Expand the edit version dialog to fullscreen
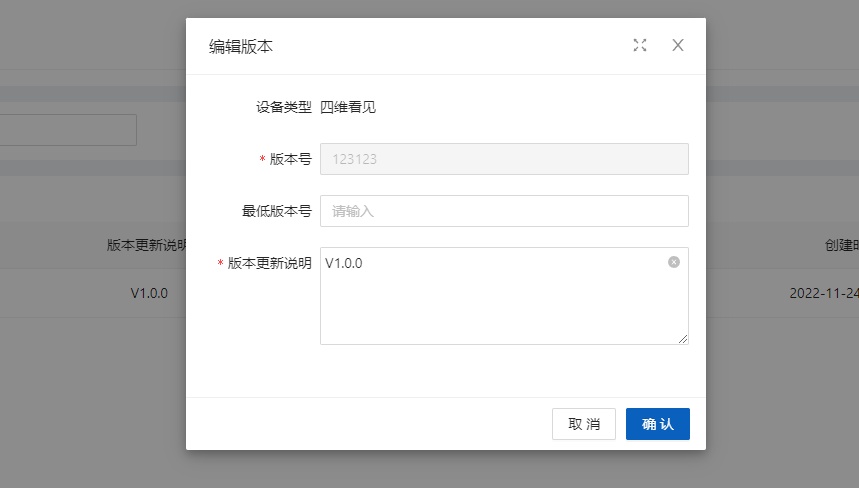 pos(640,45)
